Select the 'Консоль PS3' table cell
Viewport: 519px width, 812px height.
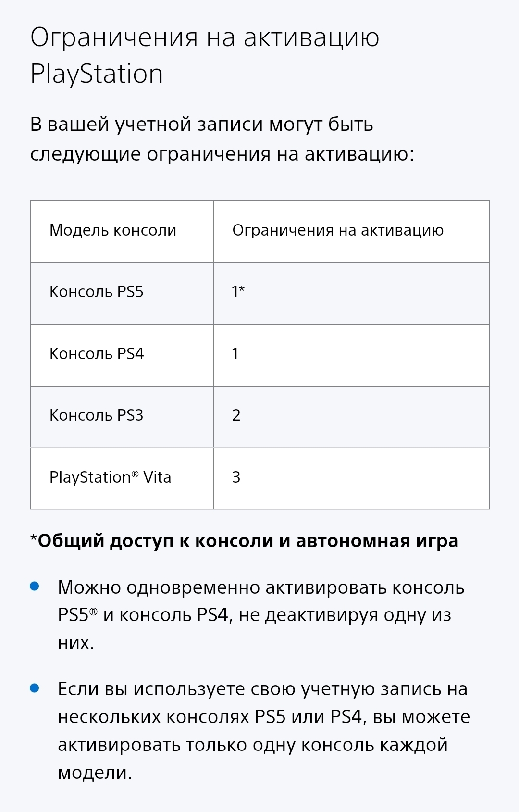coord(97,415)
